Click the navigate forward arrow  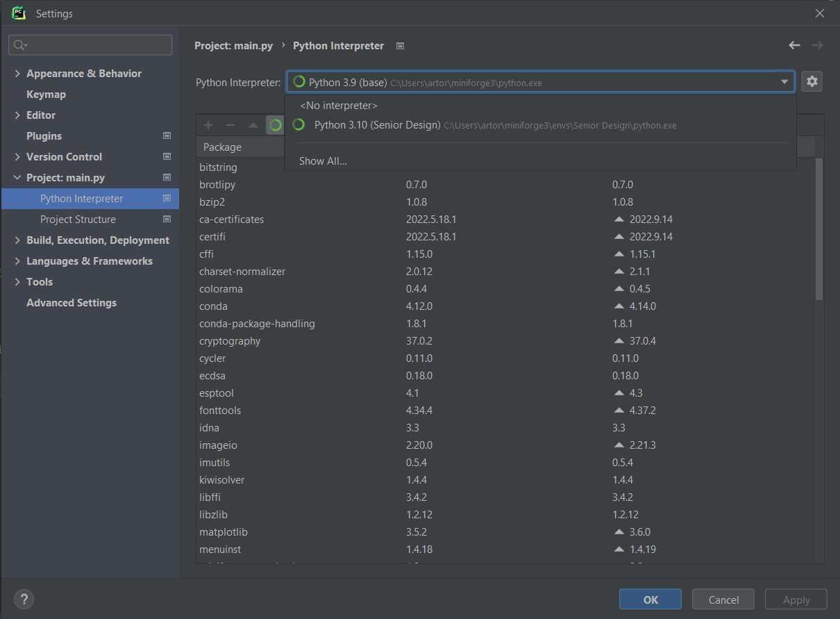coord(817,45)
